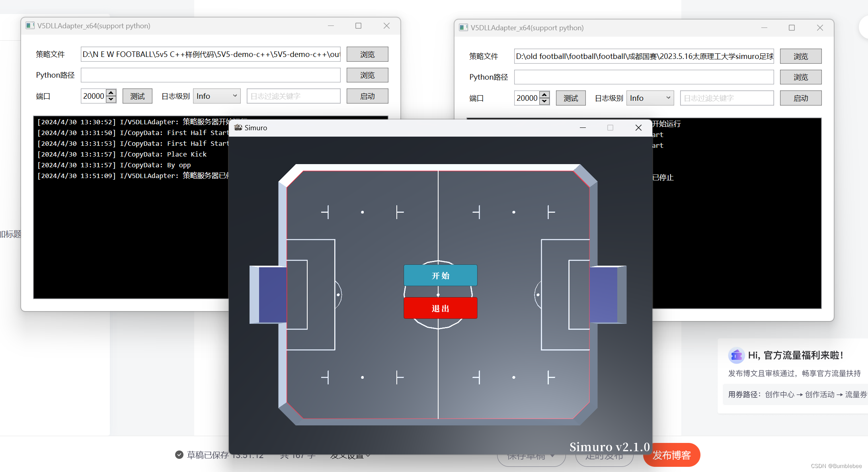
Task: Click the blue 开始 start button
Action: pyautogui.click(x=440, y=275)
